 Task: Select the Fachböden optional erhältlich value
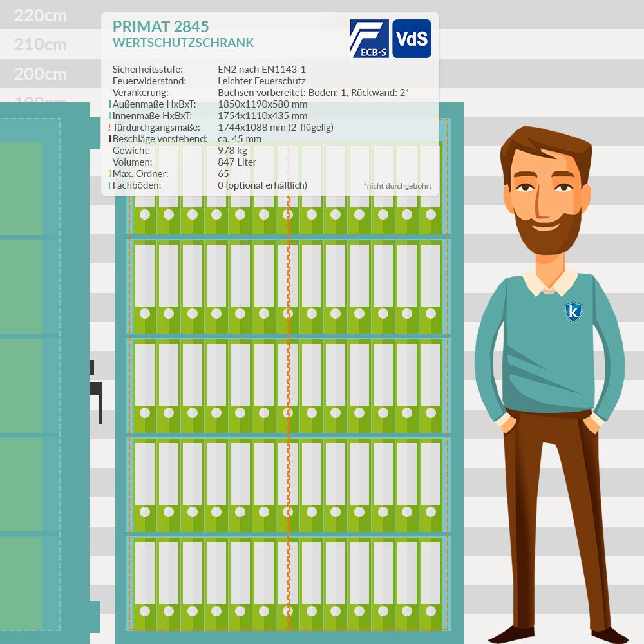point(262,185)
